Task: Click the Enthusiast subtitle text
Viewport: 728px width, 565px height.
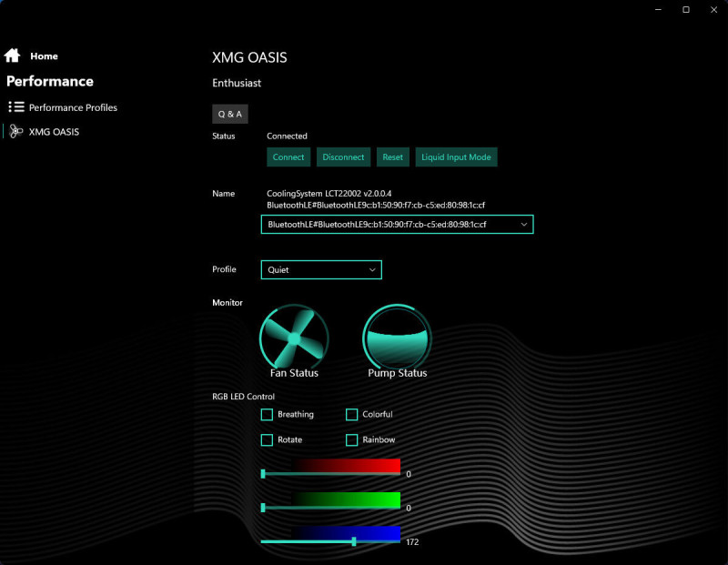Action: point(237,83)
